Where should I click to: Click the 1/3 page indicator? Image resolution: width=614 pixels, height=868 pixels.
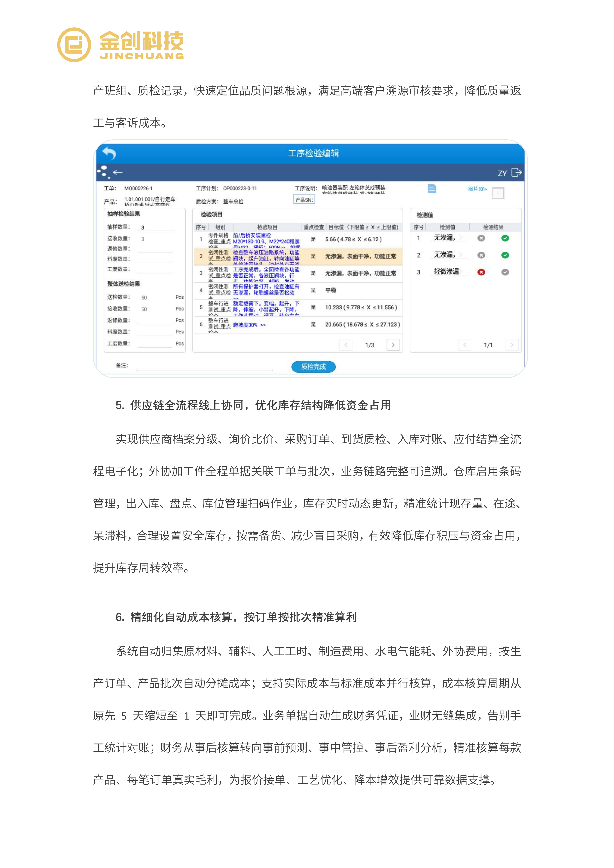(x=370, y=345)
